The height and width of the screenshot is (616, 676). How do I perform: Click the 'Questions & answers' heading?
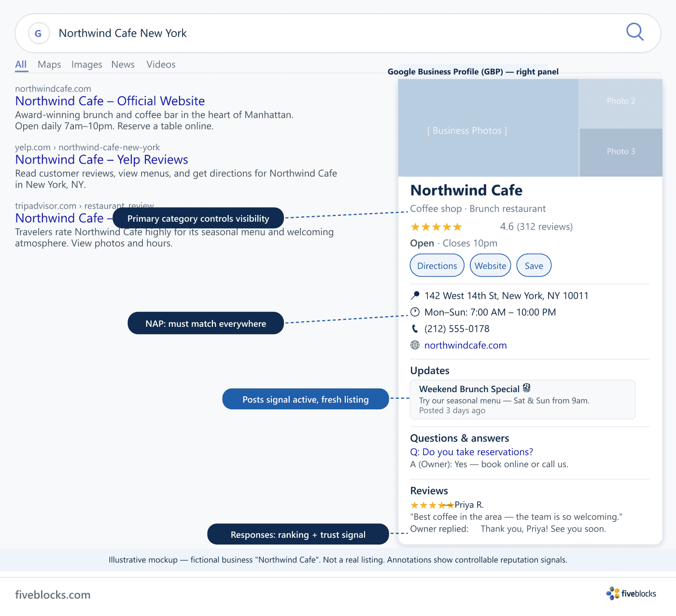pos(460,438)
